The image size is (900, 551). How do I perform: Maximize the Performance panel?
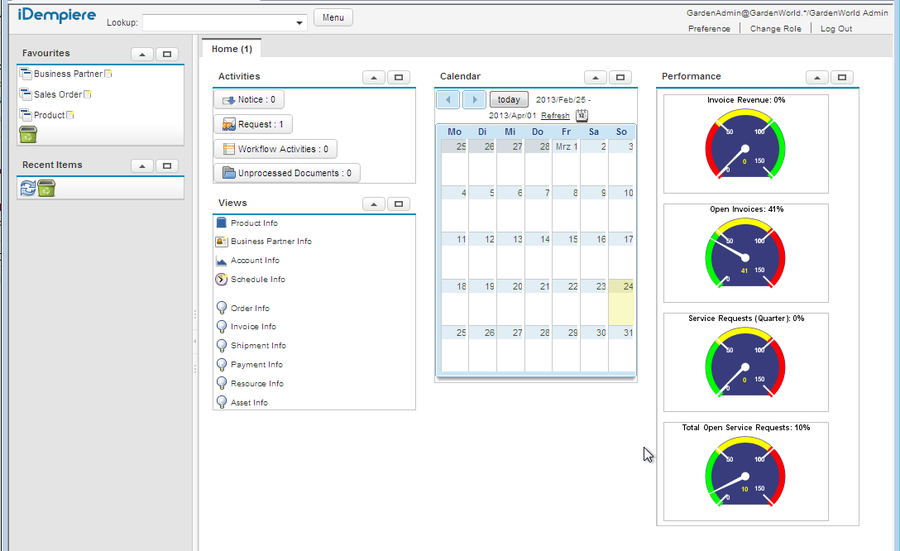click(x=842, y=77)
